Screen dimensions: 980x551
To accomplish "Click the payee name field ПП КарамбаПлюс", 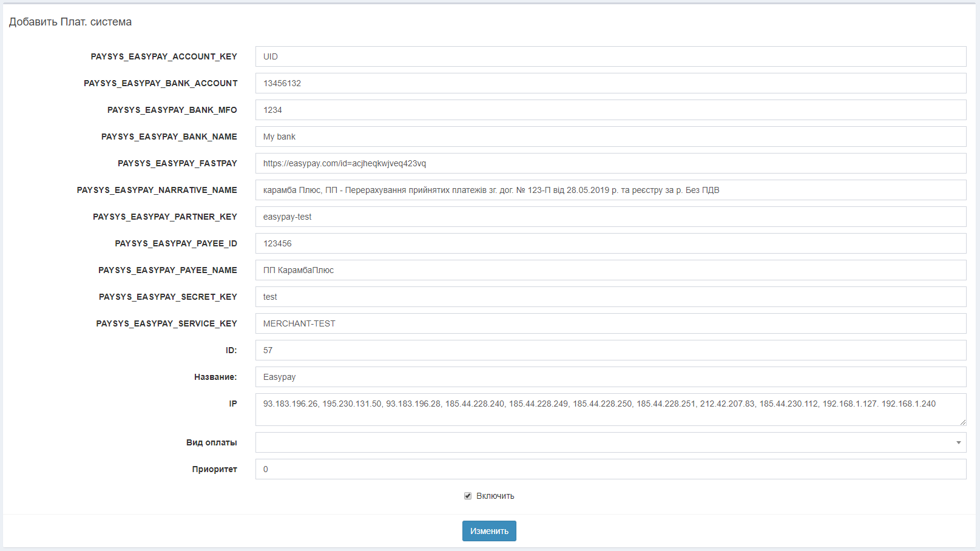I will coord(610,270).
